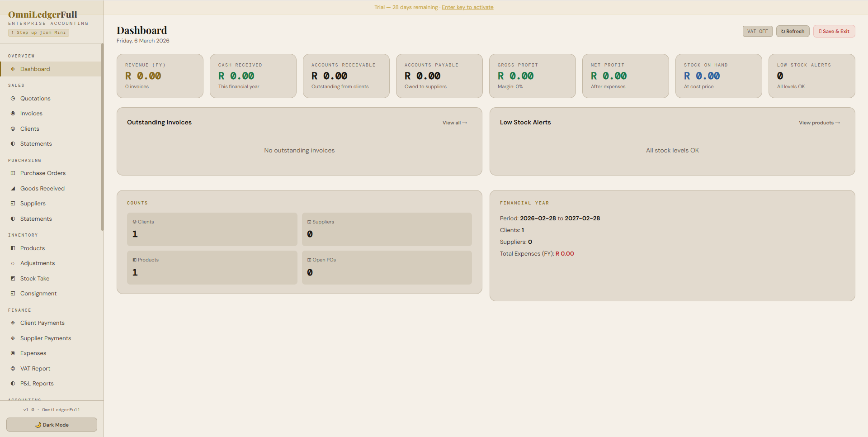868x437 pixels.
Task: Click the Purchase Orders icon
Action: 13,173
